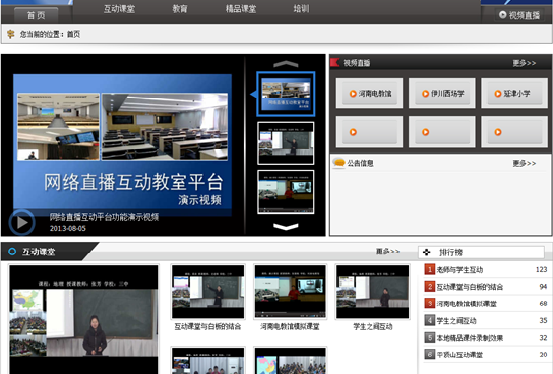
Task: Open ranking entry 互动课堂与白板的结合
Action: pos(470,287)
